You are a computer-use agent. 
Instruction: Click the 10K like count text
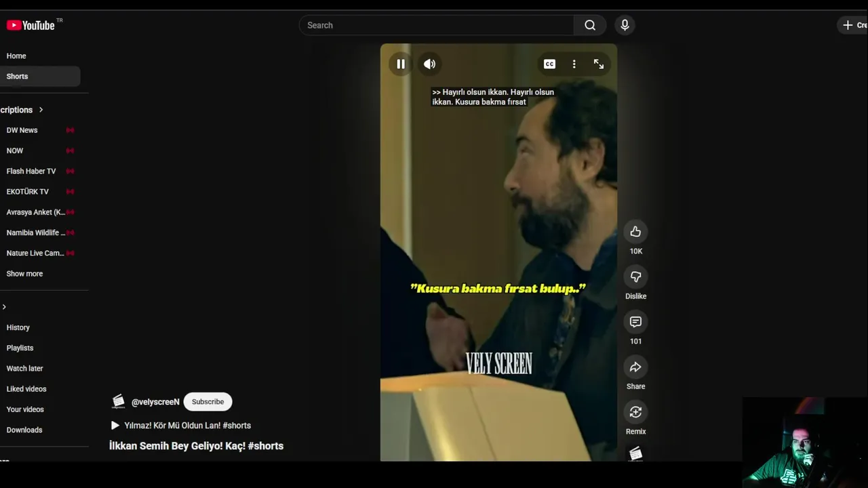(x=635, y=251)
